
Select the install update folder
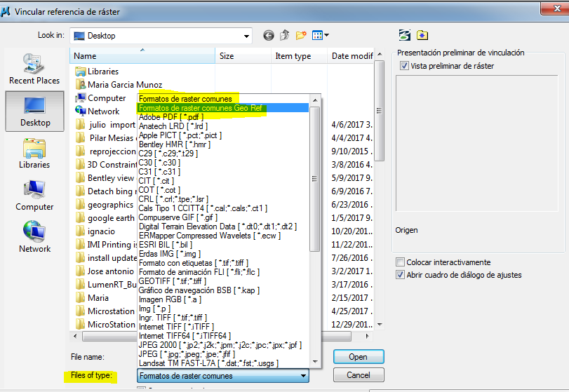[x=106, y=258]
